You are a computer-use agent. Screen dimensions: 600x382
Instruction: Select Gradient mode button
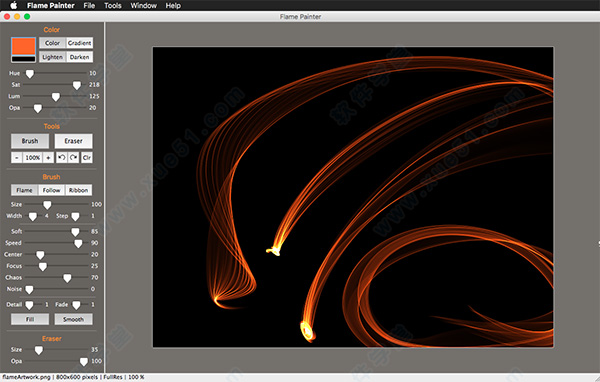(x=80, y=43)
